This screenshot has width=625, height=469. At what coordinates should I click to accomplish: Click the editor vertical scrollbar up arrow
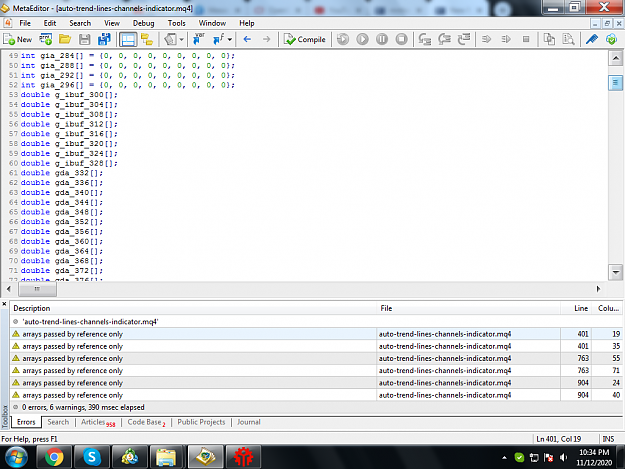(615, 59)
